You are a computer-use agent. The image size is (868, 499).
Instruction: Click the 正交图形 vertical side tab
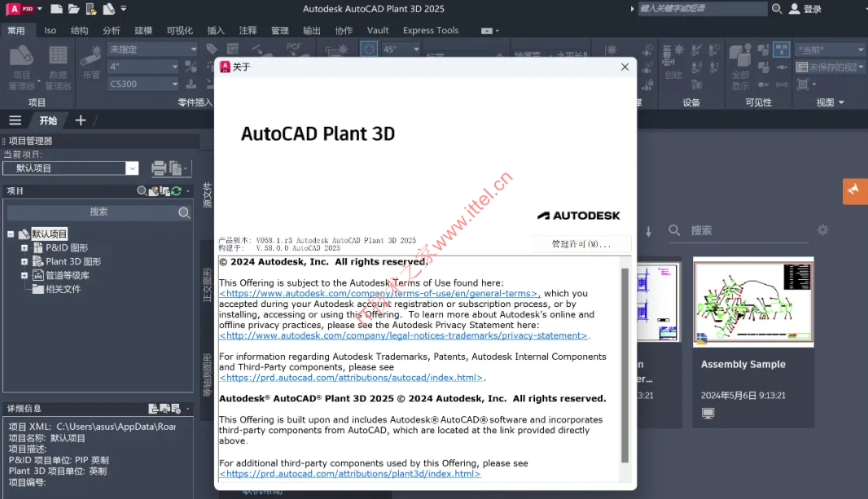pyautogui.click(x=208, y=285)
